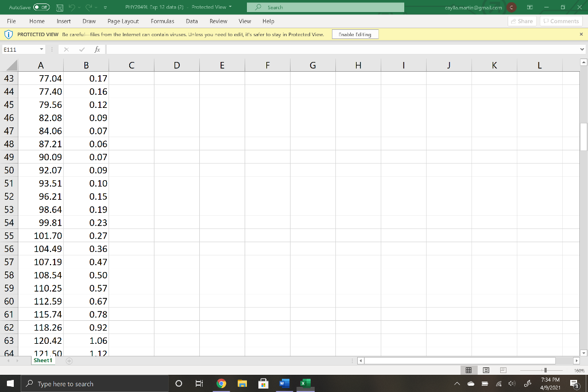Viewport: 588px width, 392px height.
Task: Switch to the Insert tab
Action: [64, 21]
